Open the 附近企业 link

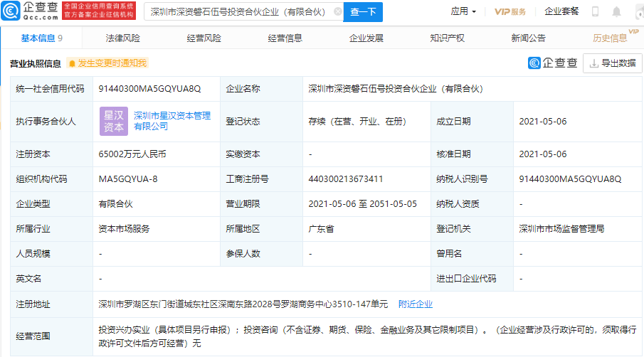(x=416, y=304)
